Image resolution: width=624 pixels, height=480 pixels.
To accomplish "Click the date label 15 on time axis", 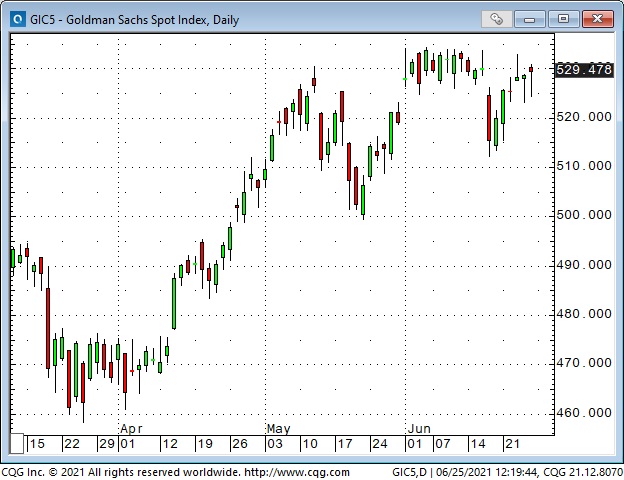I will click(x=37, y=444).
